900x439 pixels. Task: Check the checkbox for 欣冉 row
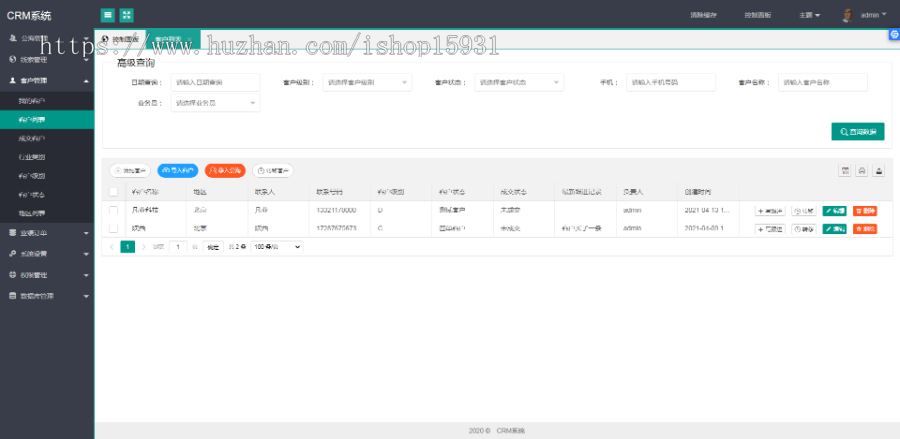pyautogui.click(x=114, y=228)
